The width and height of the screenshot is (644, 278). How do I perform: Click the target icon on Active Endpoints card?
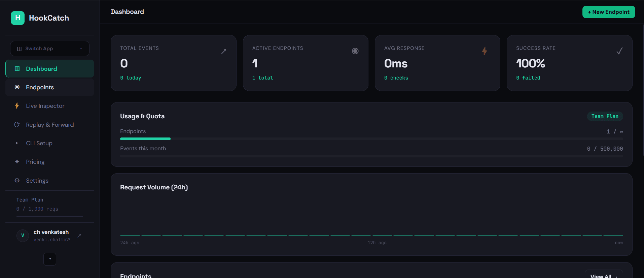(355, 51)
